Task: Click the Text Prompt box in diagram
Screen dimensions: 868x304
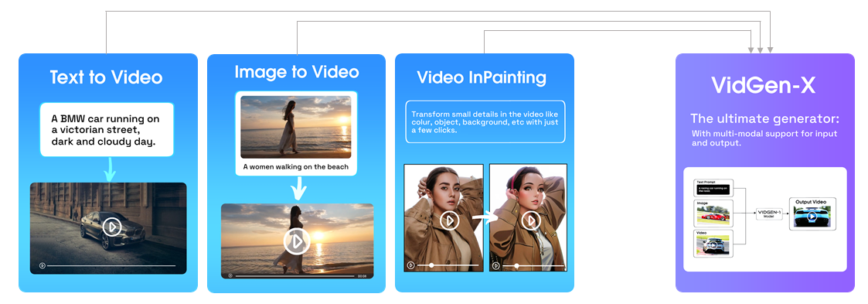Action: 713,188
